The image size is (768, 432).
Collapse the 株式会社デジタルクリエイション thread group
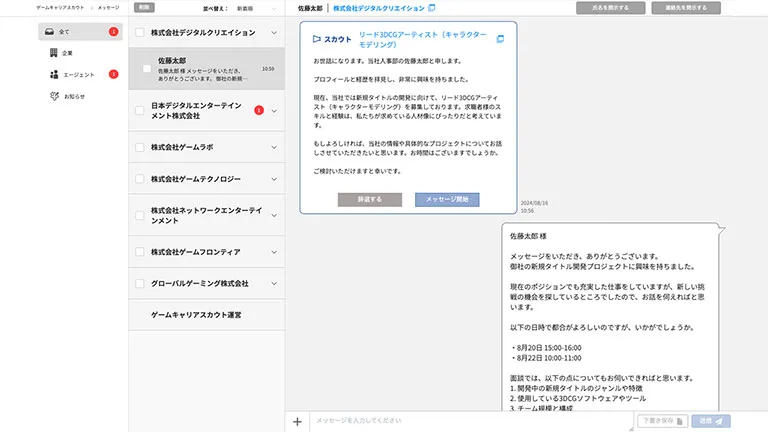click(275, 32)
